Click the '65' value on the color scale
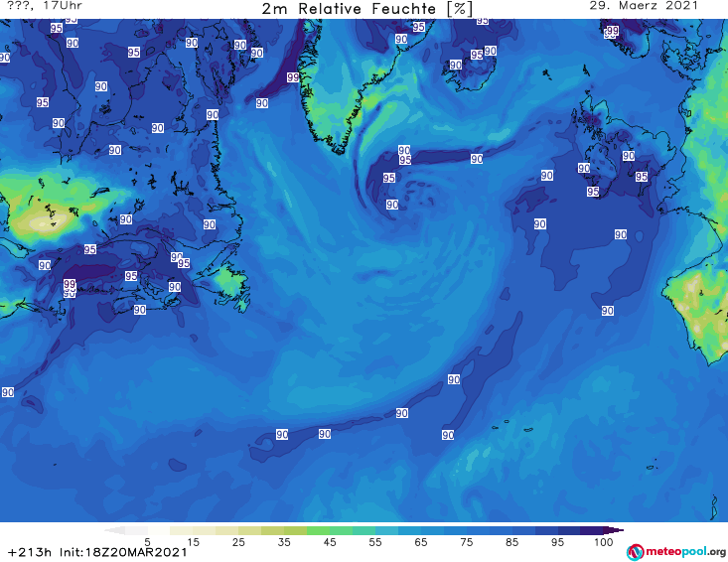 point(421,542)
